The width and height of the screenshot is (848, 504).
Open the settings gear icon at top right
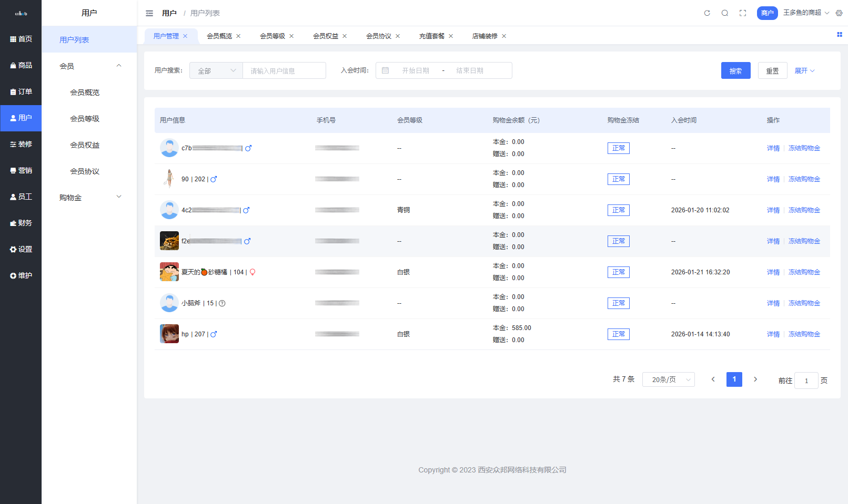coord(839,13)
